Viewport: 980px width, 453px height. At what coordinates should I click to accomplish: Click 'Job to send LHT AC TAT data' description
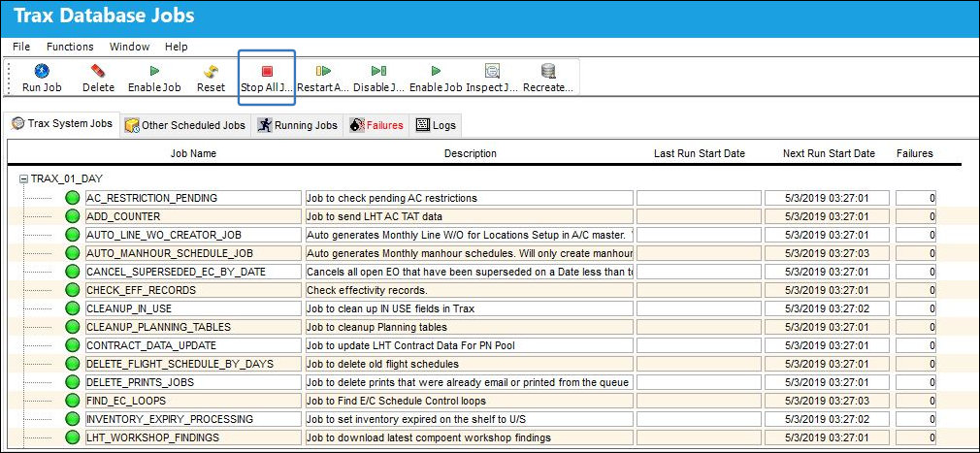(469, 217)
